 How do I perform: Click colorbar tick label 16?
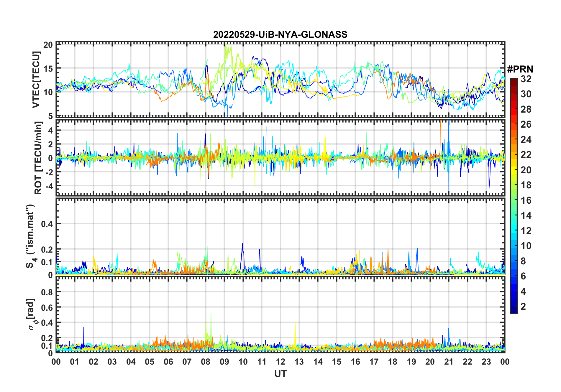tap(526, 200)
